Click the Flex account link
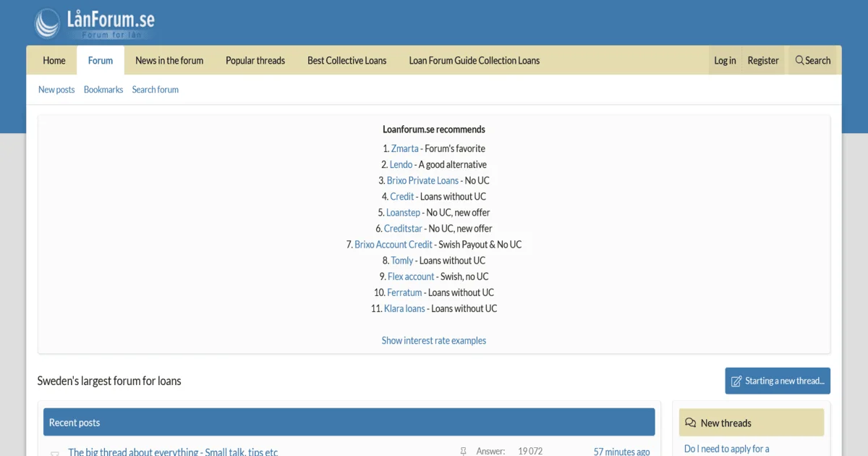 (x=411, y=276)
